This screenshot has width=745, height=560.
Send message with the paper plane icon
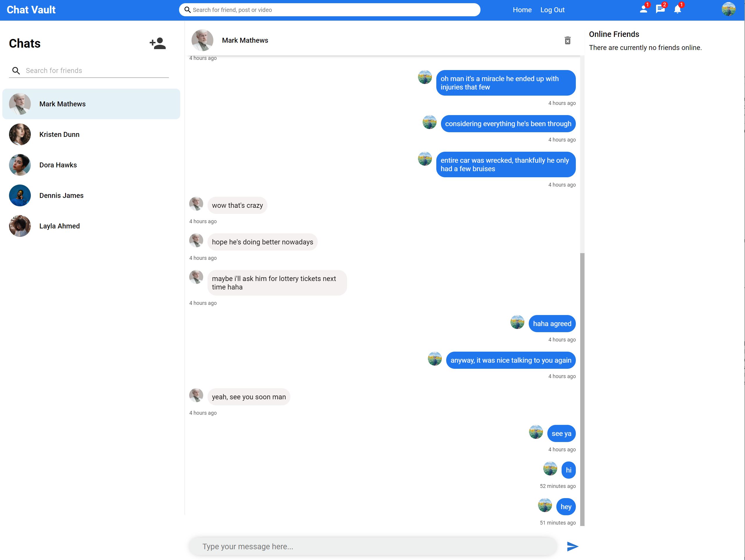[x=572, y=546]
